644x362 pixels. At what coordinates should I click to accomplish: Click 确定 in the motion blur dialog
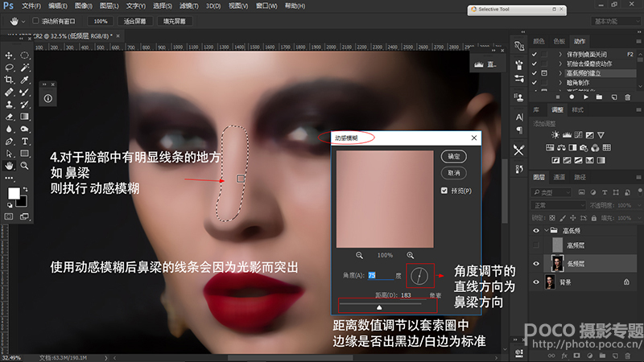454,156
